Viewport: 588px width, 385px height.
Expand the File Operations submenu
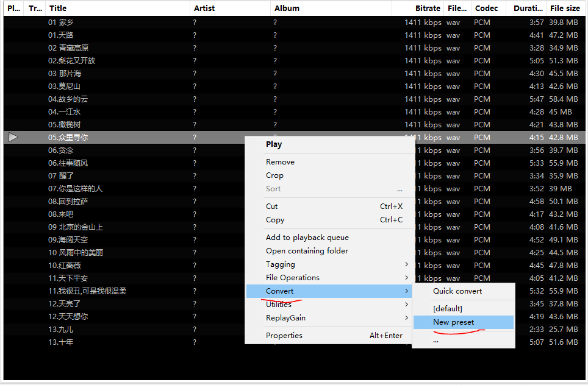(x=293, y=278)
